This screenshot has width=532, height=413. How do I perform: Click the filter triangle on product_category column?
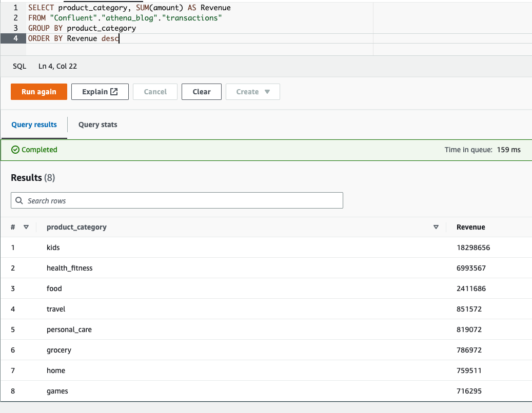coord(436,226)
